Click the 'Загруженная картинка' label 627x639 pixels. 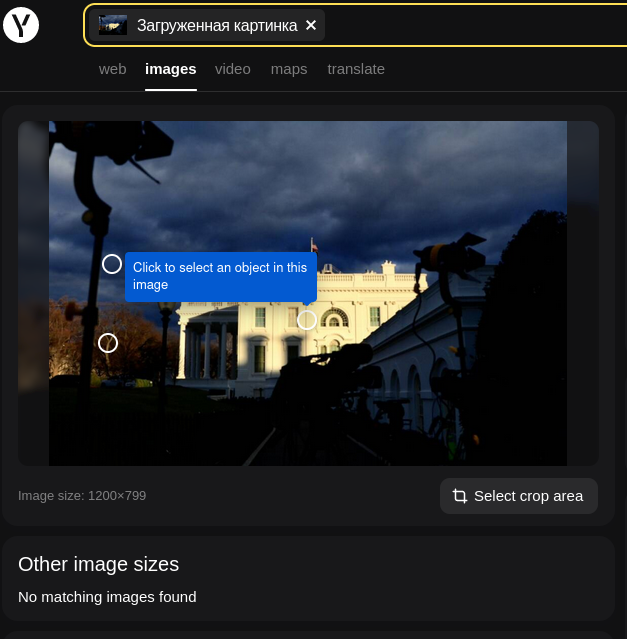(217, 26)
